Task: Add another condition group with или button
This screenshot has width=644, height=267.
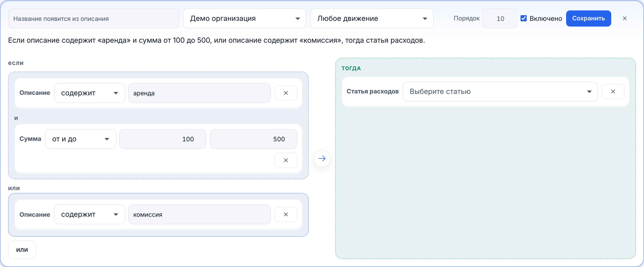Action: [x=22, y=249]
